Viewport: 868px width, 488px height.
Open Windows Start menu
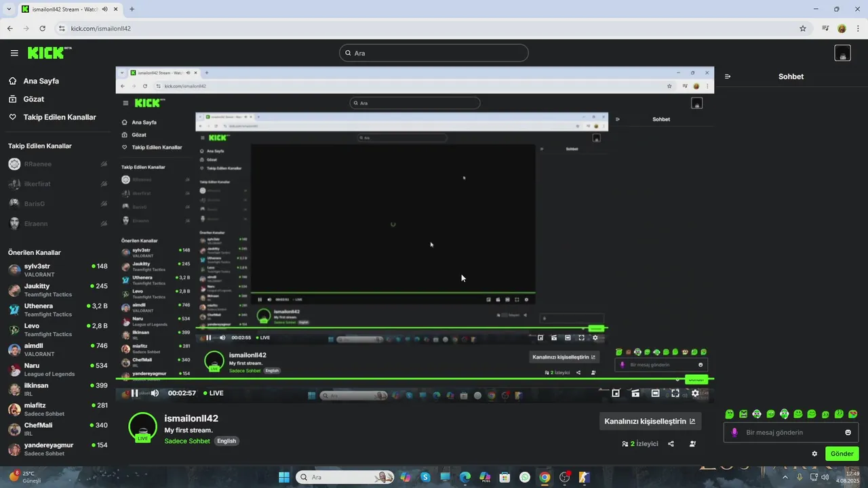click(283, 477)
